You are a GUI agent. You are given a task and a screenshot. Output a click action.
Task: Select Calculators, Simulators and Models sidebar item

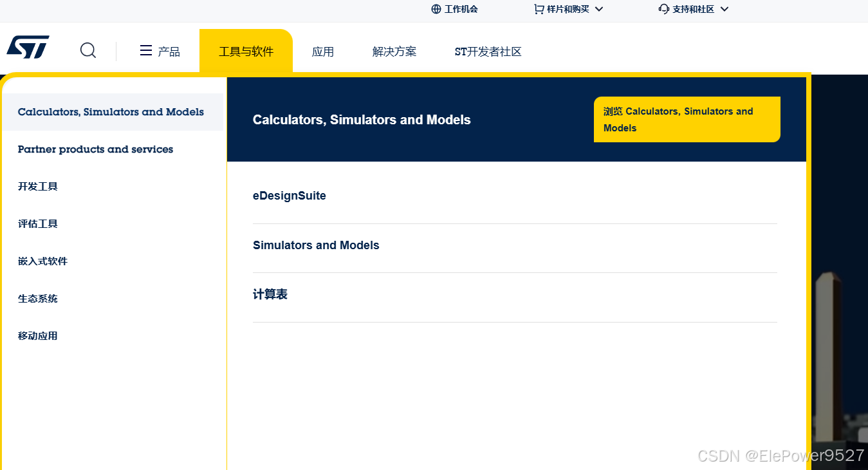[113, 112]
